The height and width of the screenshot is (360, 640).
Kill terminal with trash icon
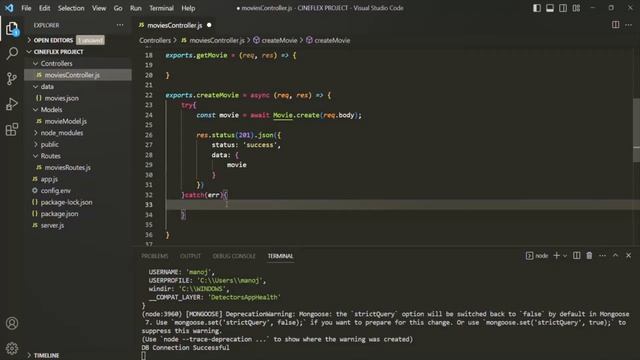pyautogui.click(x=589, y=256)
